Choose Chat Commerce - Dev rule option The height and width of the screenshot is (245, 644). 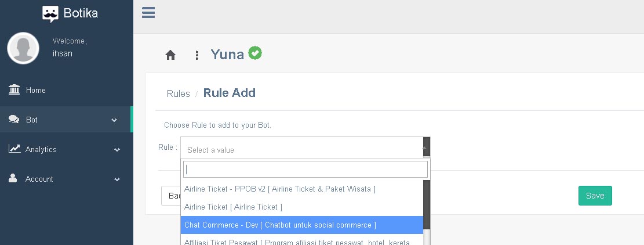(279, 225)
